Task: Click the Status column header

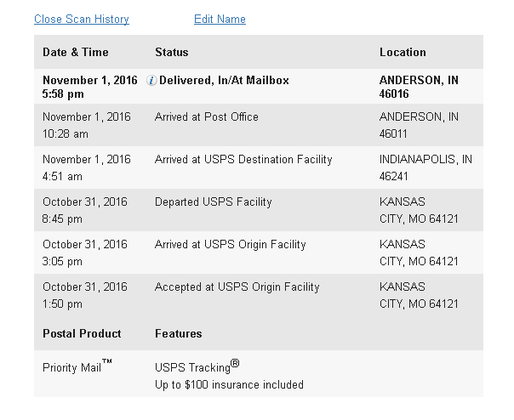Action: pos(171,52)
